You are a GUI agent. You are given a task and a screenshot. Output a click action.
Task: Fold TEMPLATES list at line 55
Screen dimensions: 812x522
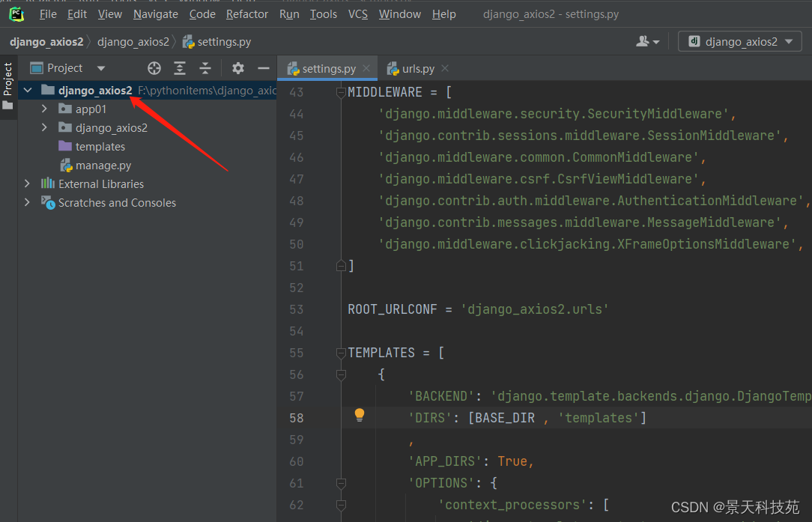(x=341, y=353)
